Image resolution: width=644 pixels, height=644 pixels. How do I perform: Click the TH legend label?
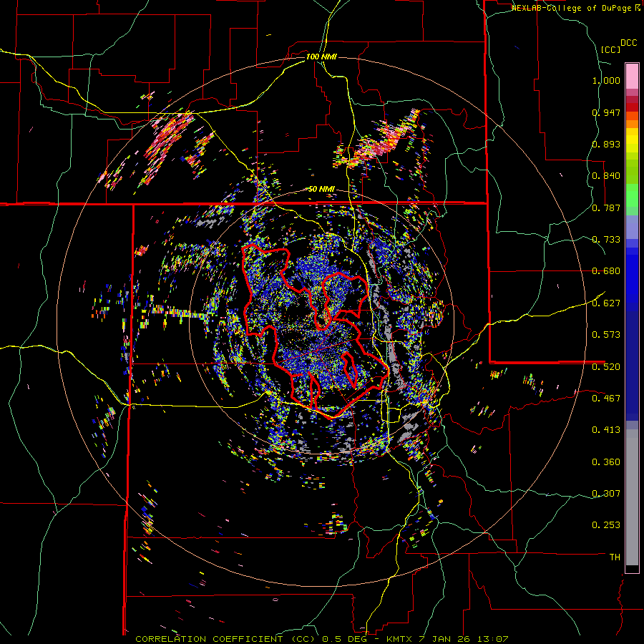click(x=615, y=557)
